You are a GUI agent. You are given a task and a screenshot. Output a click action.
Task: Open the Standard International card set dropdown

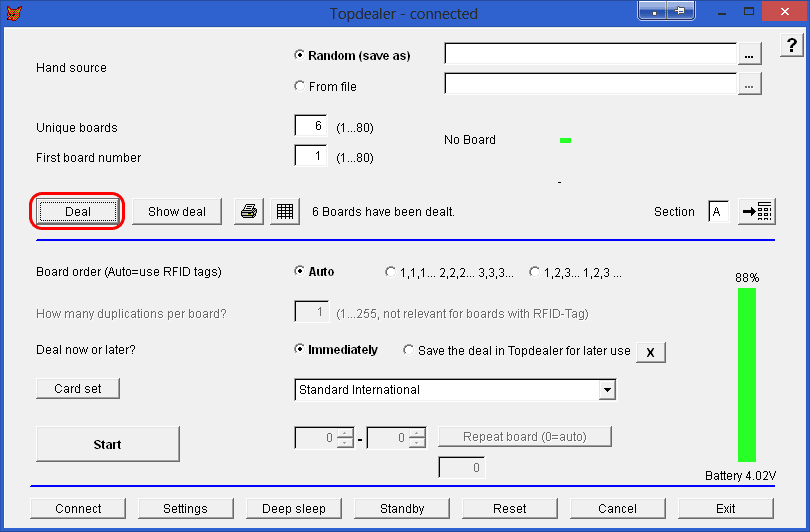tap(608, 389)
